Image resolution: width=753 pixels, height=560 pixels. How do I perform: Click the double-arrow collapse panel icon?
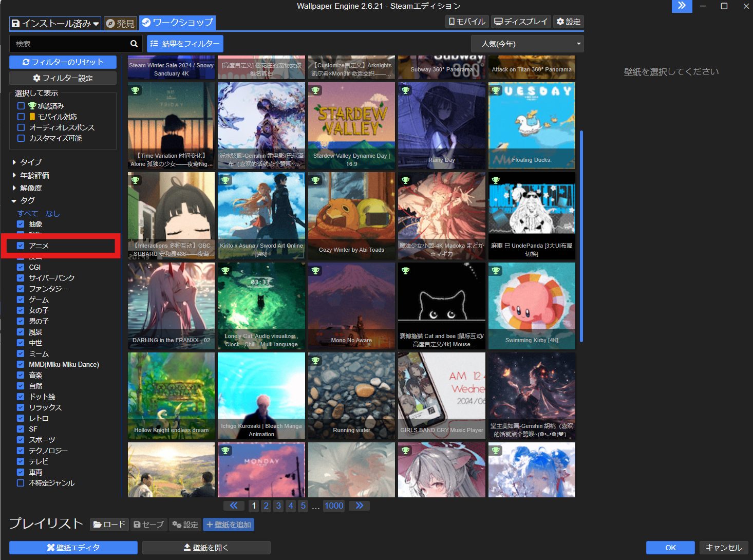(682, 6)
